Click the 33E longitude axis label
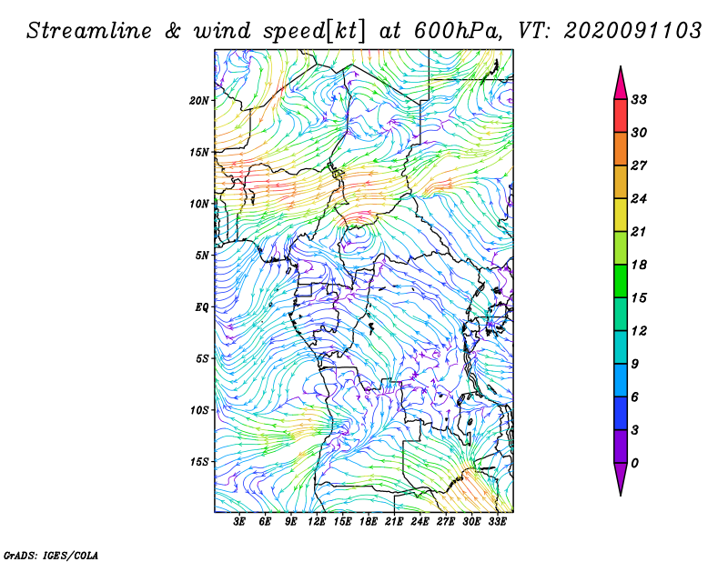The image size is (728, 562). coord(497,523)
